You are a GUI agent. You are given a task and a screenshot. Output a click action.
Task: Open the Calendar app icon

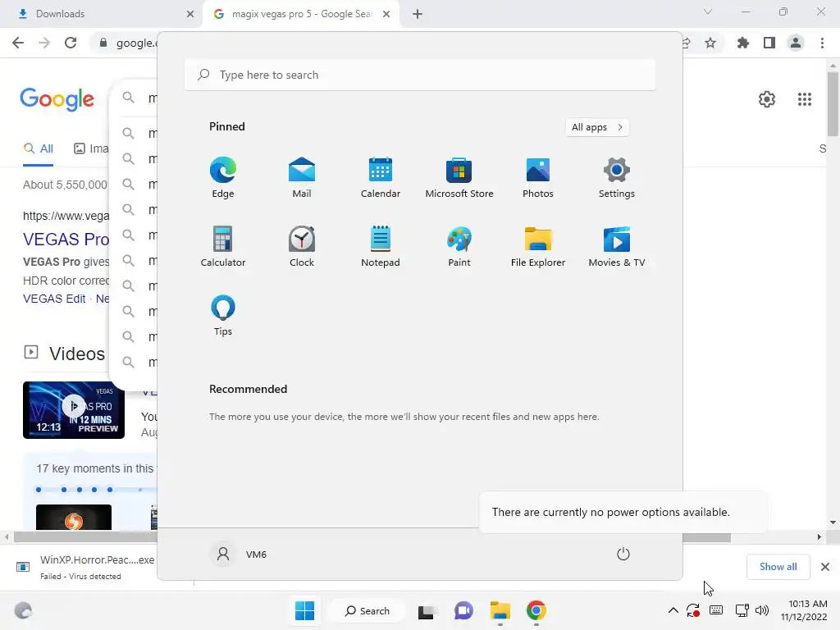(x=381, y=177)
